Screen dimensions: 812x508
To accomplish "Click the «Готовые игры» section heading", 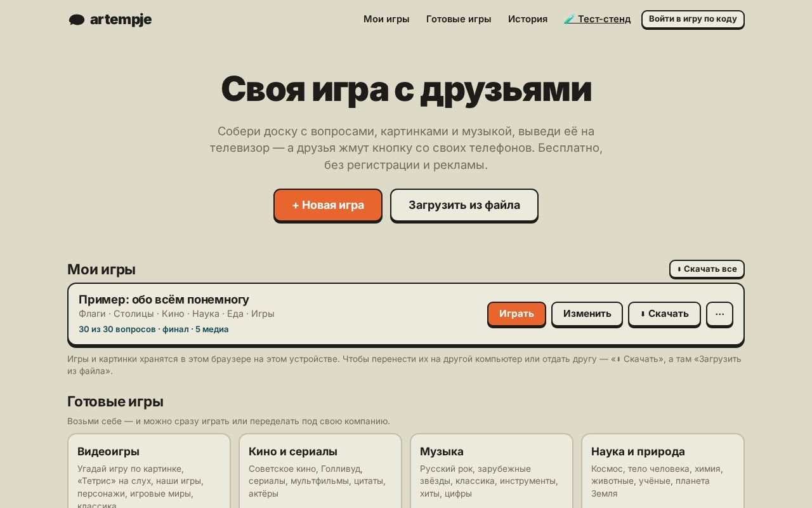I will 115,401.
